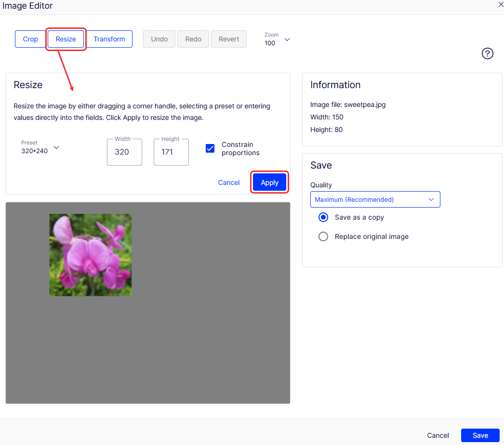
Task: Focus the Height input field
Action: click(x=171, y=152)
